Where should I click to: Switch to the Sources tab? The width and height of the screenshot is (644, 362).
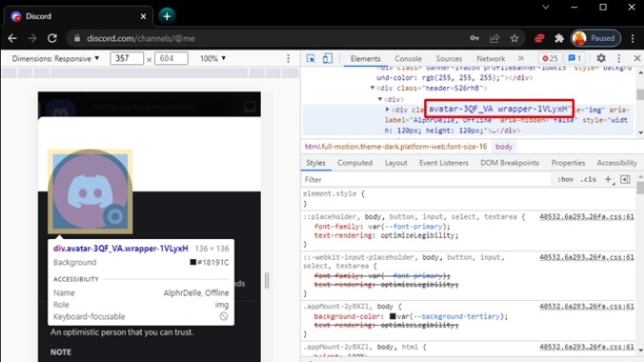(x=448, y=59)
